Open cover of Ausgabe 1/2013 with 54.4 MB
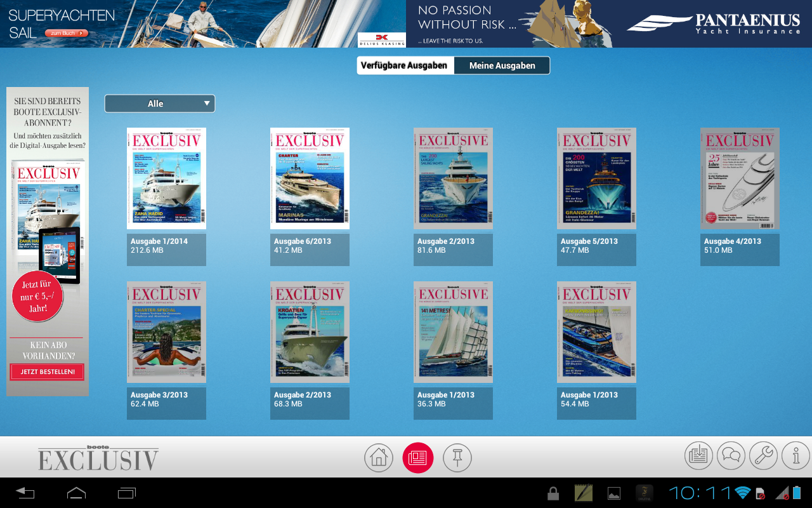812x508 pixels. pos(596,332)
